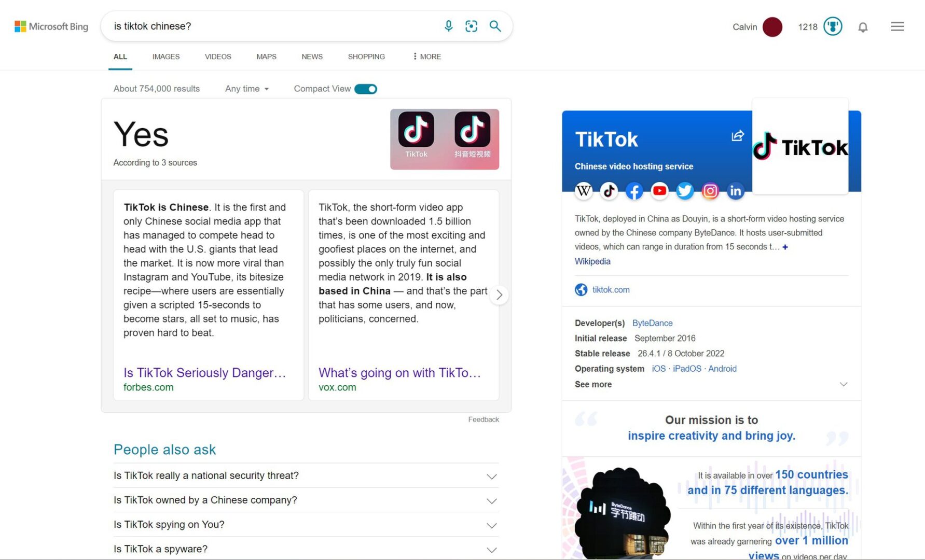This screenshot has height=560, width=925.
Task: Open the tiktok.com website link
Action: 611,290
